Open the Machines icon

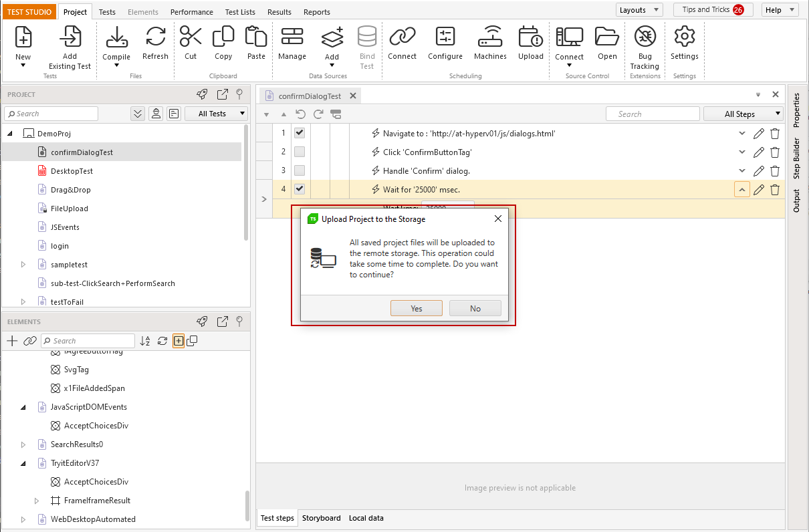491,37
